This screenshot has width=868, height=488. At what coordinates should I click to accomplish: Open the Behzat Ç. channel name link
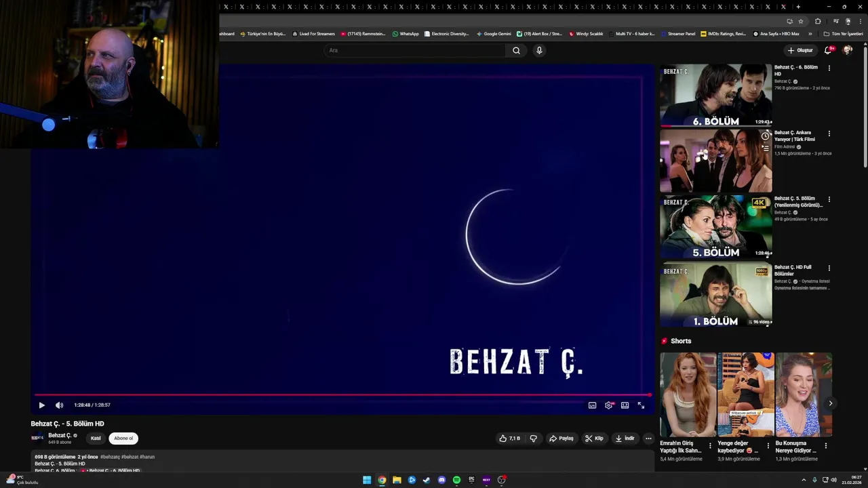pos(60,435)
